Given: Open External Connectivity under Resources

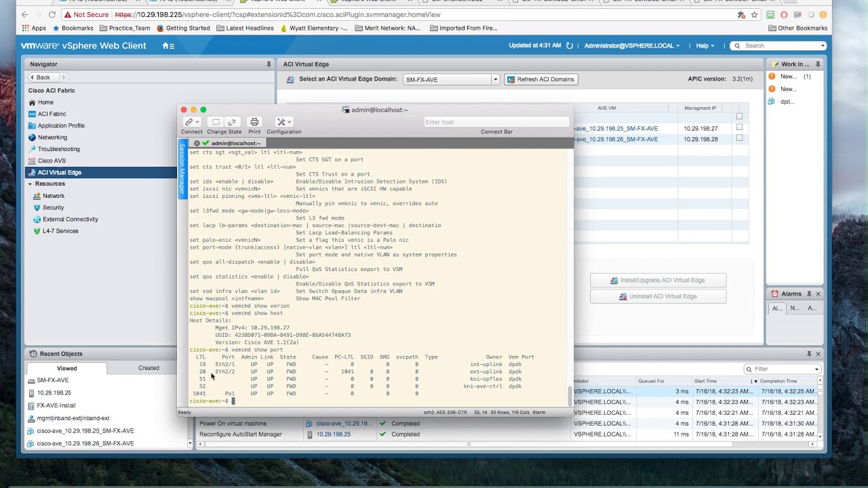Looking at the screenshot, I should 70,219.
